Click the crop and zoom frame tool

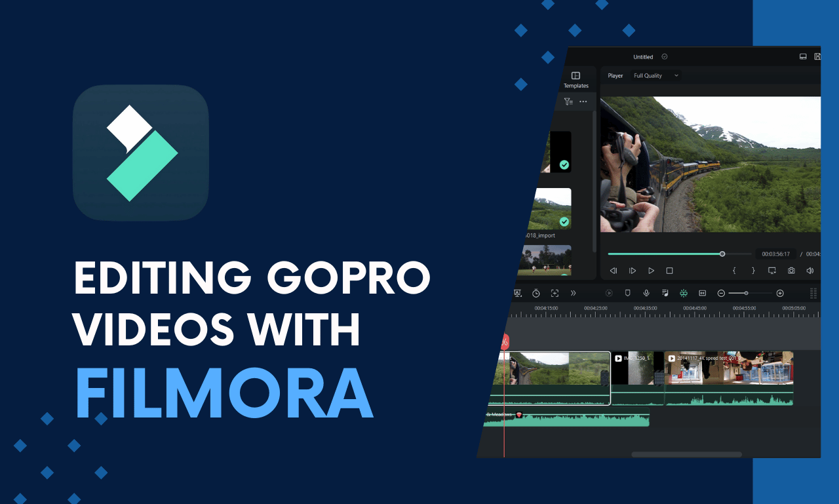(x=555, y=293)
